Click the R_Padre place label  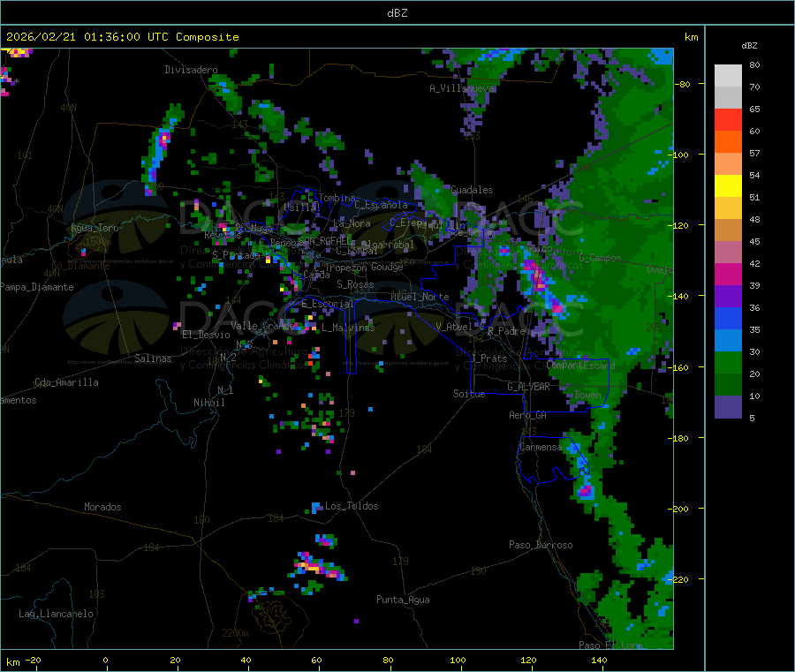(x=506, y=331)
